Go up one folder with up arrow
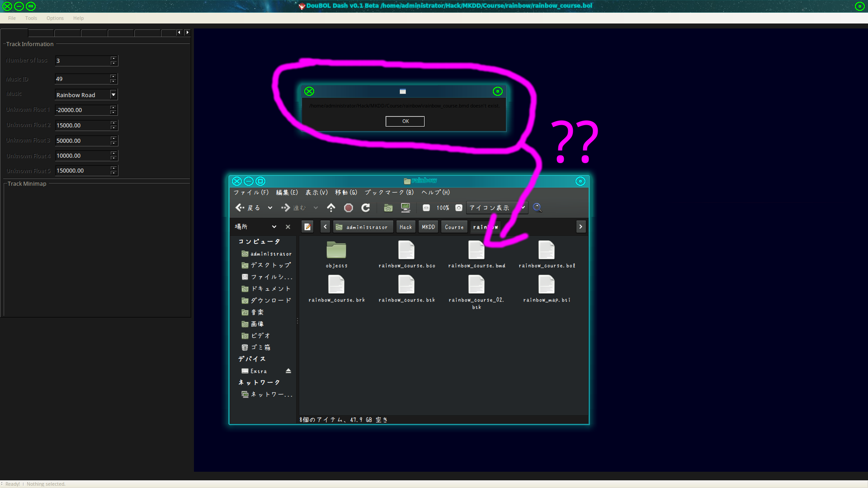The image size is (868, 488). click(331, 208)
